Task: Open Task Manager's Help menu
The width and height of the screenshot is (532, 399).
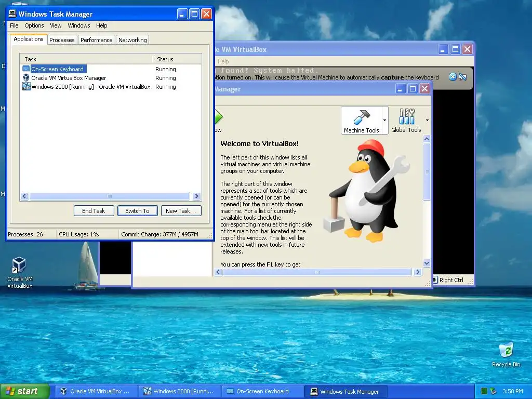Action: 101,25
